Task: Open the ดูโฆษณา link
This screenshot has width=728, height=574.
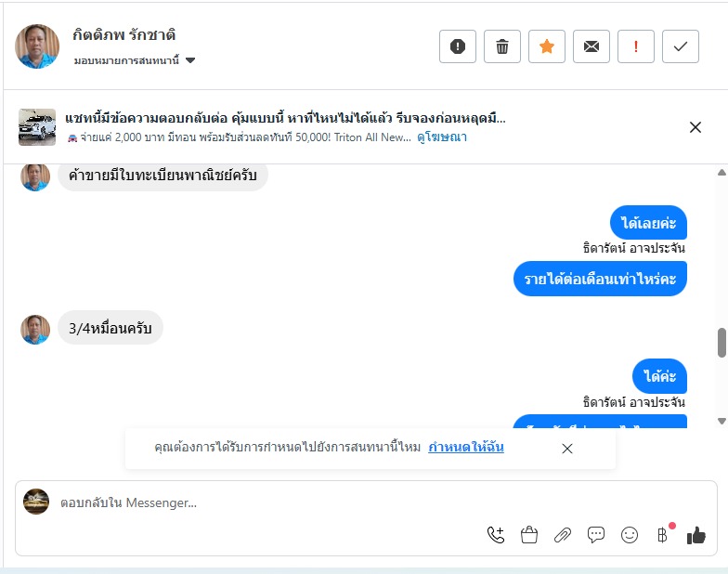Action: 441,137
